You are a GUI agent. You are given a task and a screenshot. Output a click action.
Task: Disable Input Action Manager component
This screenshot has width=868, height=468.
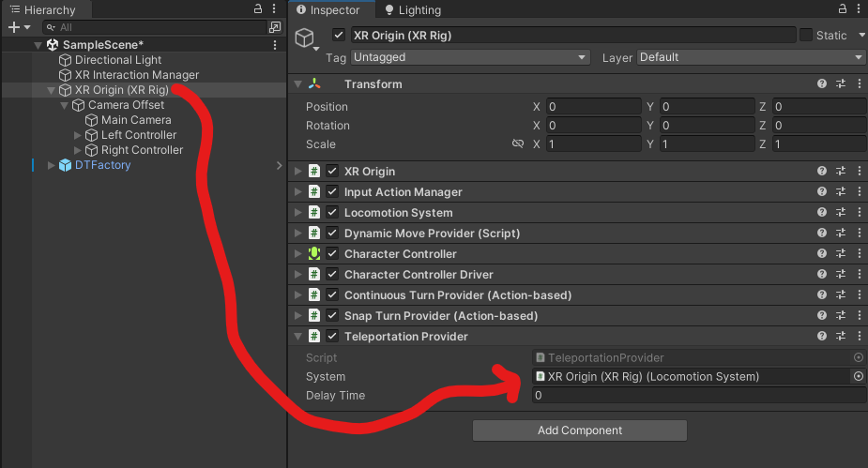[332, 191]
